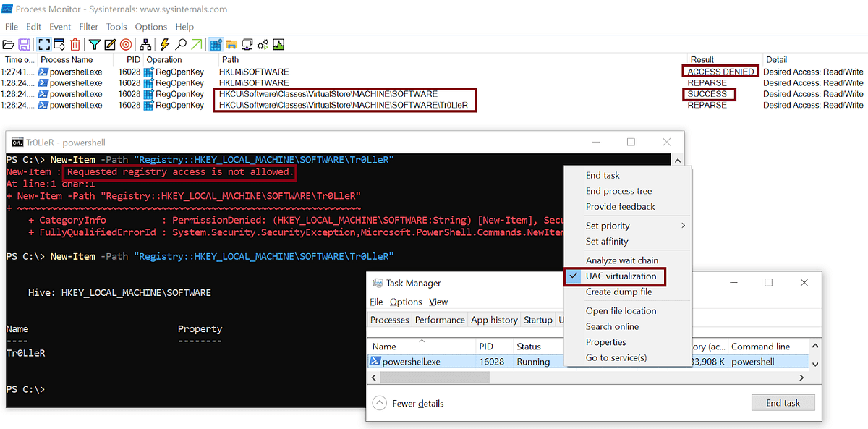This screenshot has width=868, height=429.
Task: Open Find with the magnifying glass icon
Action: pos(181,43)
